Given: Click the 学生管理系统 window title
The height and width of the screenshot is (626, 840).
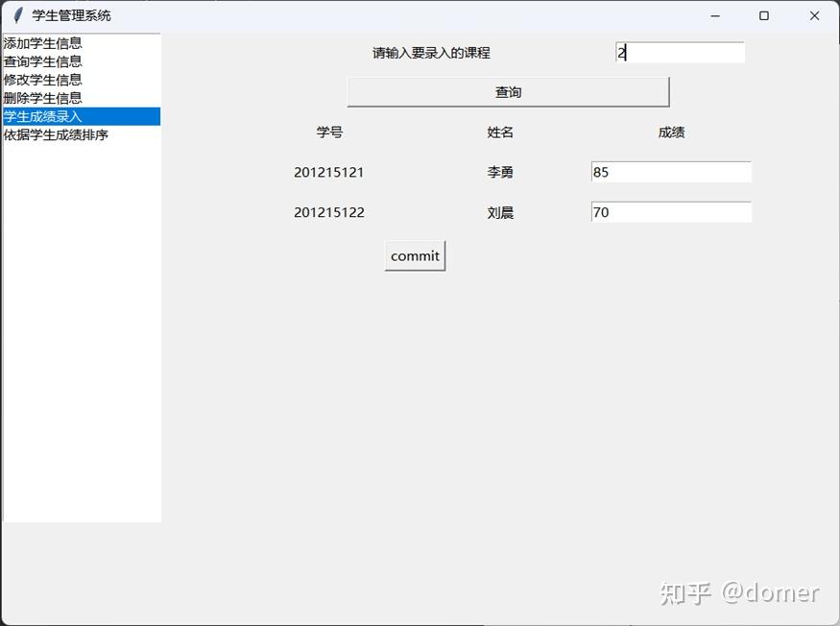Looking at the screenshot, I should [x=71, y=15].
